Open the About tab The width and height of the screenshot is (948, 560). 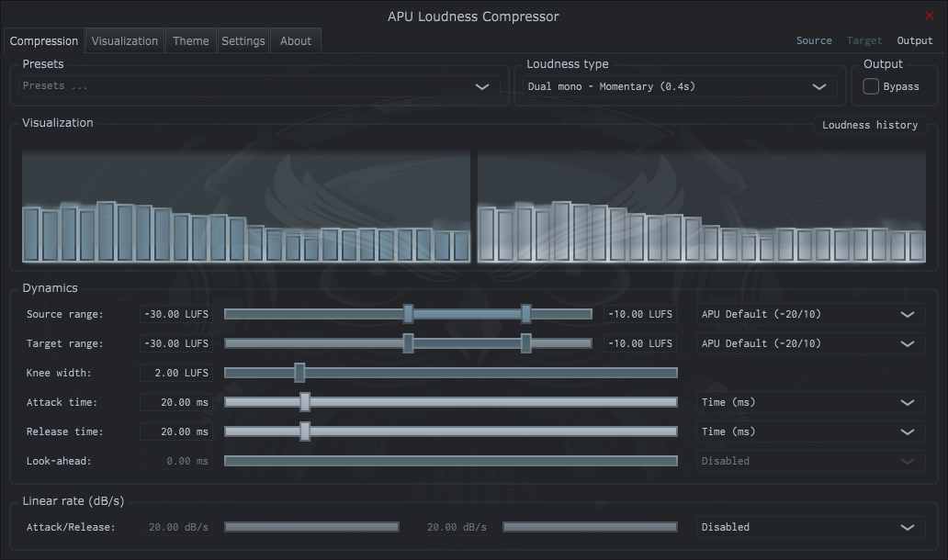pyautogui.click(x=295, y=40)
